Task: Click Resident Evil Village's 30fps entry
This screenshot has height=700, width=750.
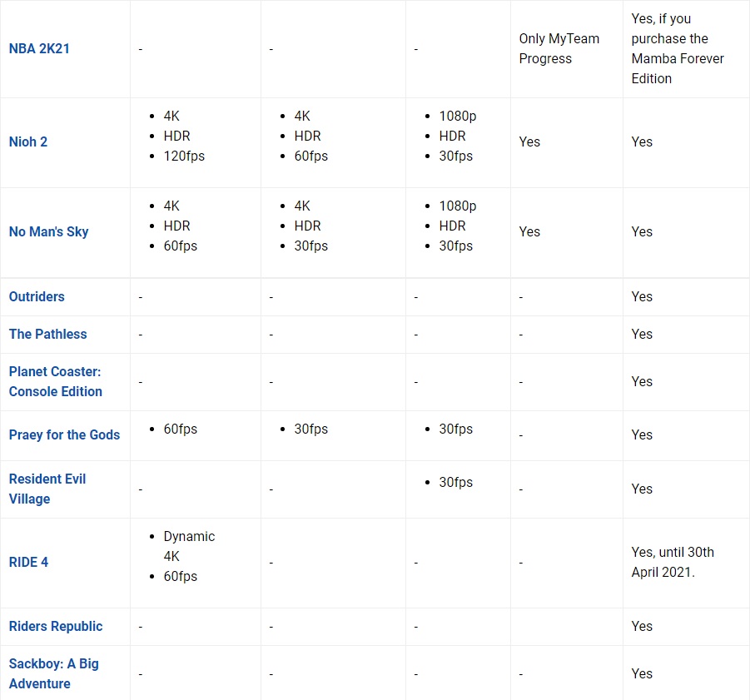Action: click(455, 482)
